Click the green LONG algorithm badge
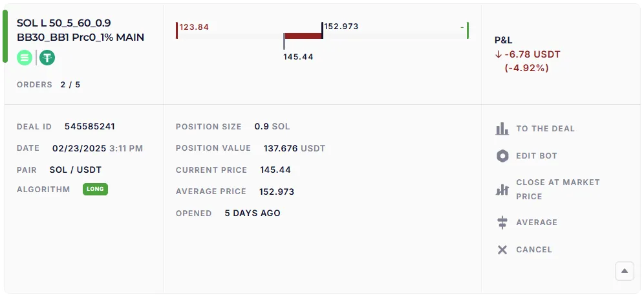 point(95,190)
